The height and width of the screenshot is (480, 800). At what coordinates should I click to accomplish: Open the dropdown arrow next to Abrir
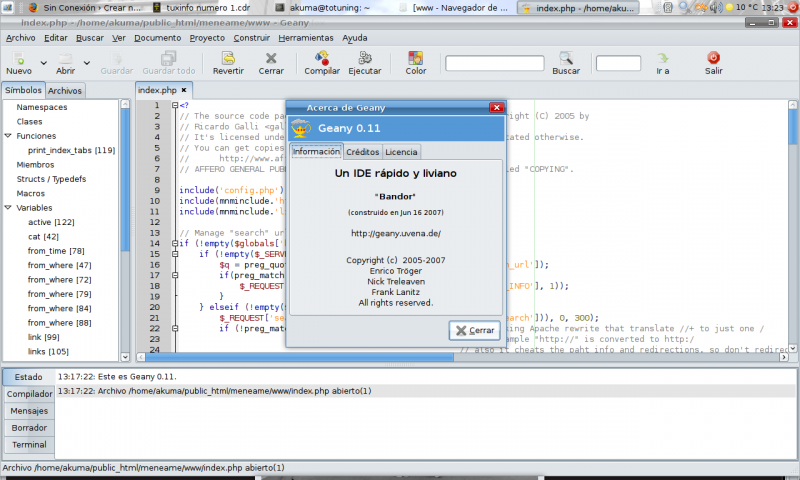pos(87,63)
